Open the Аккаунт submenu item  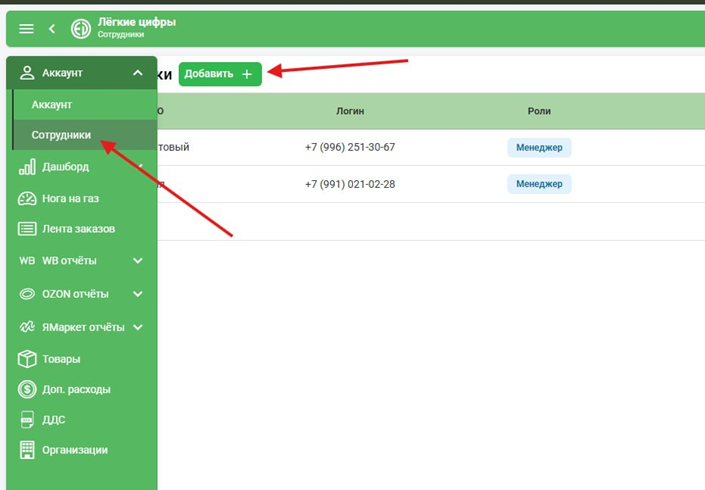click(85, 105)
